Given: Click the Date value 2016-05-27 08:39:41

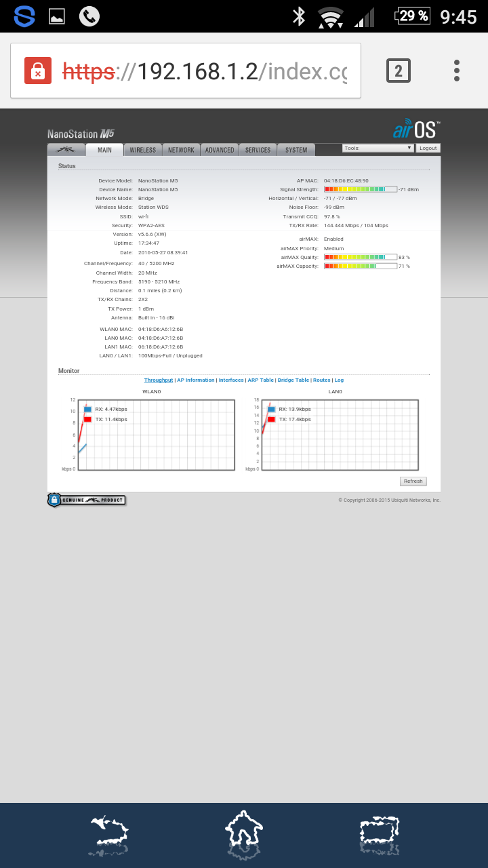Looking at the screenshot, I should (x=163, y=252).
